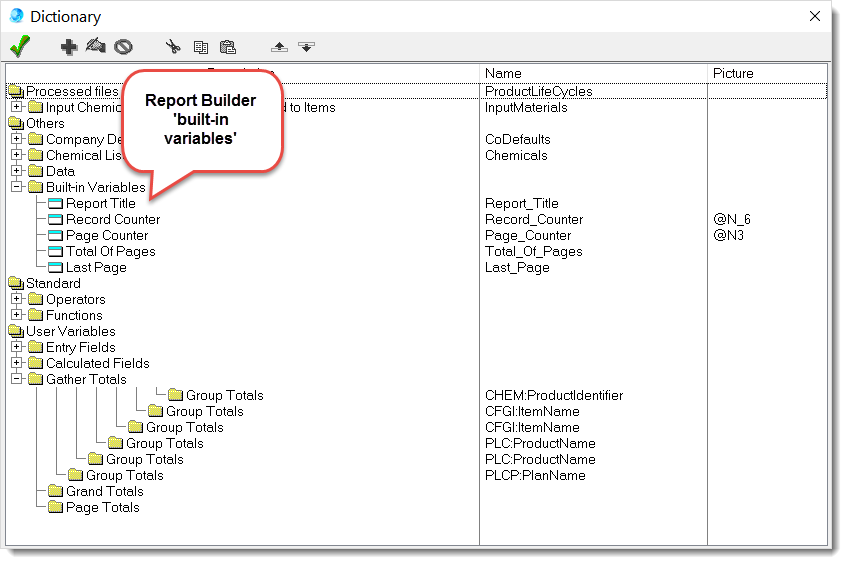847x564 pixels.
Task: Click the Grand Totals folder icon
Action: [x=55, y=491]
